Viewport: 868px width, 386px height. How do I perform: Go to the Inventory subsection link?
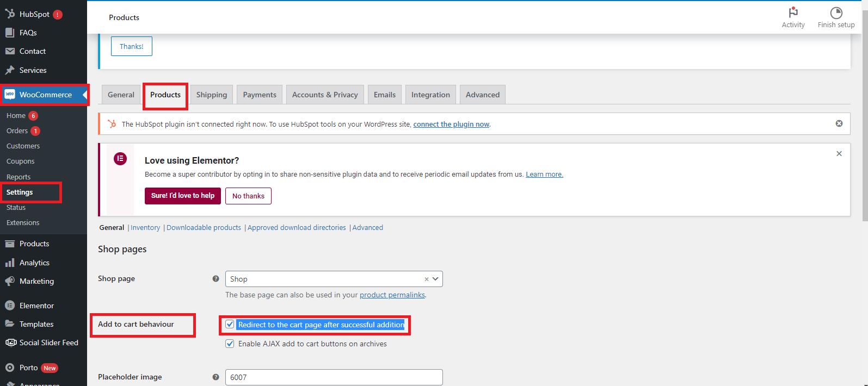tap(145, 228)
